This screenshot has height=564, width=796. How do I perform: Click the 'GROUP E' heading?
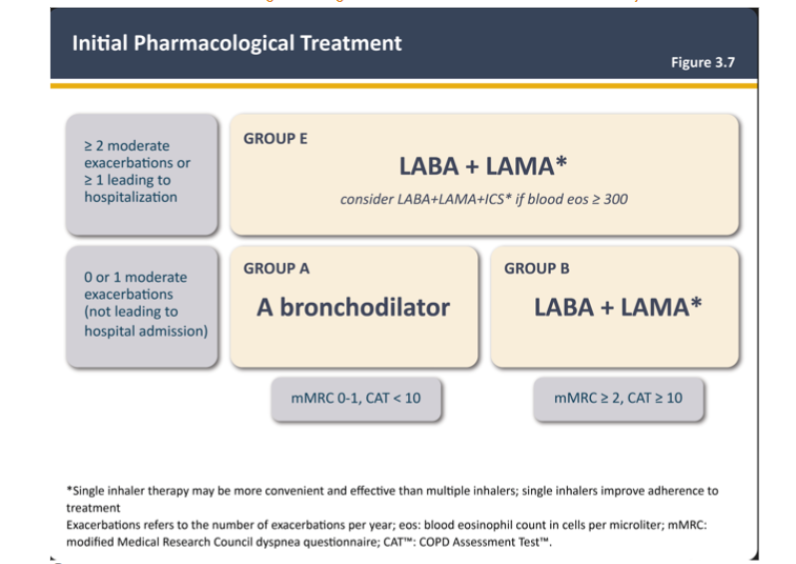tap(275, 139)
